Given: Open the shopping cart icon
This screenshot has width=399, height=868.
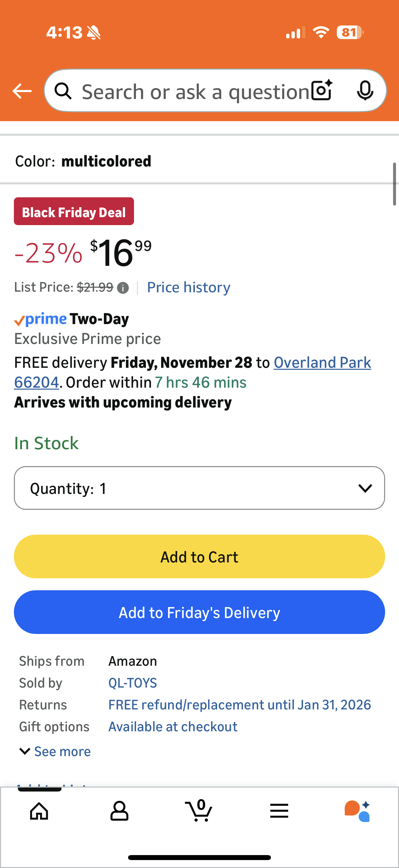Looking at the screenshot, I should pos(199,811).
